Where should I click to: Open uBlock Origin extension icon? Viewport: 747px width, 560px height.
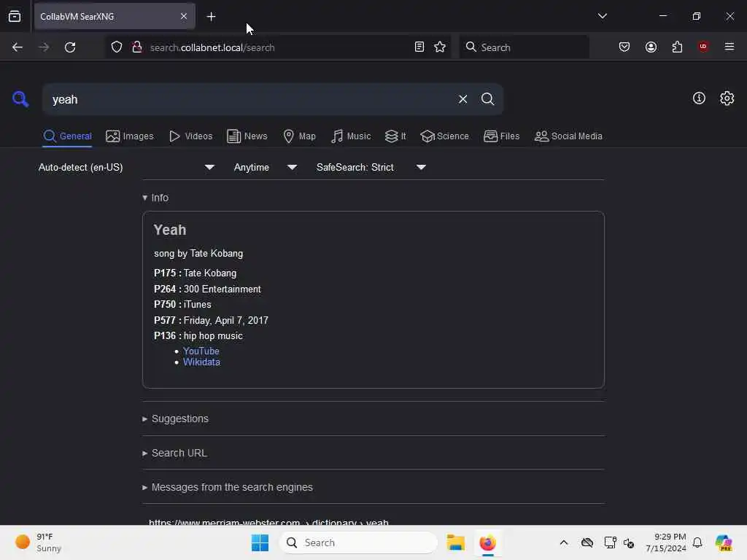703,47
